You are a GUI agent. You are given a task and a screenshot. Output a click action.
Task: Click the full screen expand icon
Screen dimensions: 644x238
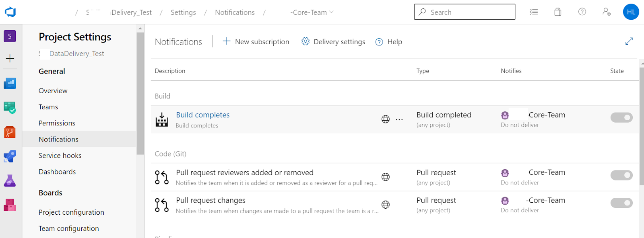(629, 41)
